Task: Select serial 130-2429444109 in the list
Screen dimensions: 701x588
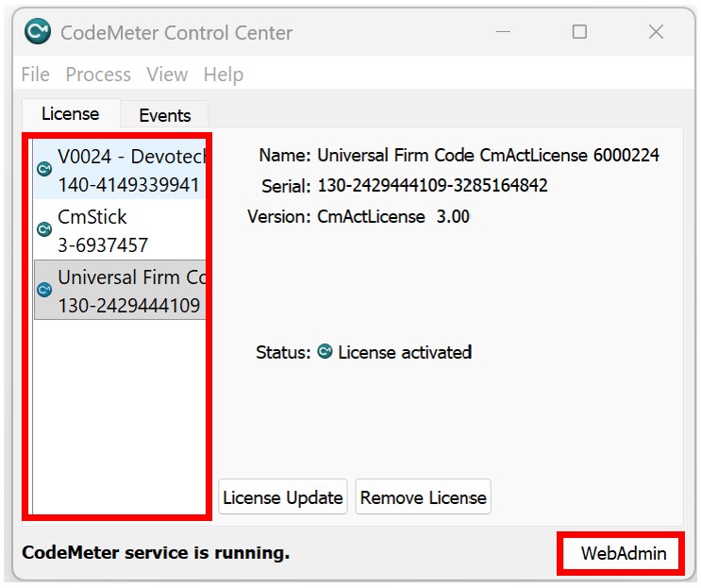Action: tap(128, 306)
